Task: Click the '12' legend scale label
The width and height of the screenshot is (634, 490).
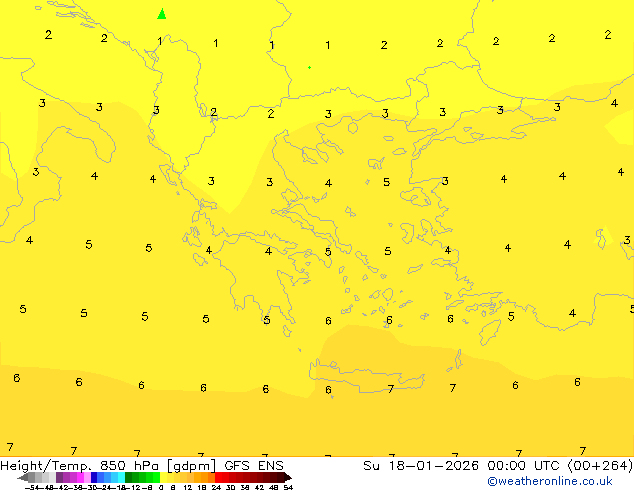Action: (x=188, y=487)
